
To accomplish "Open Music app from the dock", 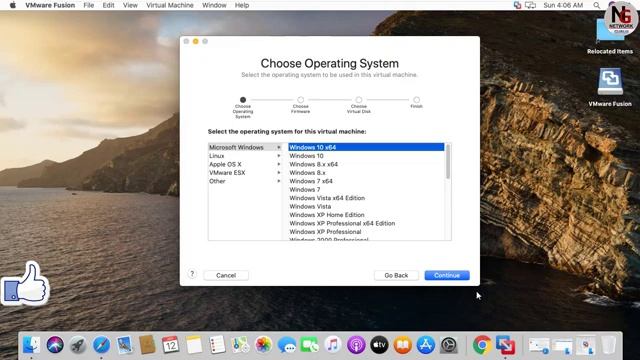I will coord(333,345).
